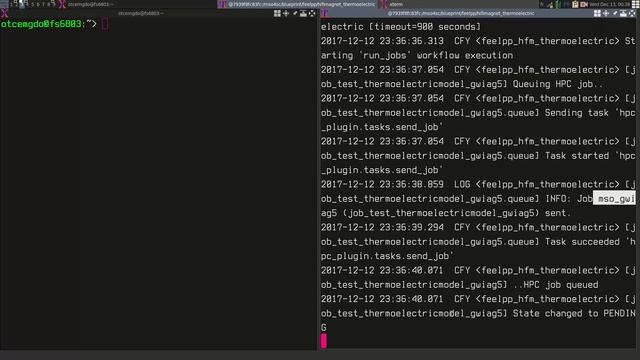Click the four-squares grid icon in left terminal titlebar

click(x=277, y=13)
